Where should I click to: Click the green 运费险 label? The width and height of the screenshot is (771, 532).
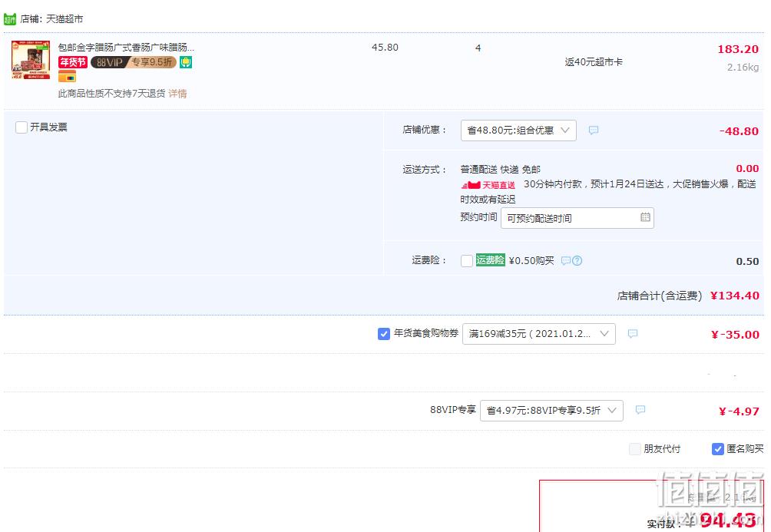pos(490,260)
